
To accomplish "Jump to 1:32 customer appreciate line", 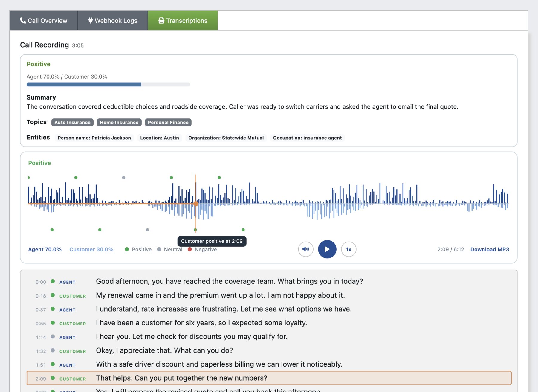I will pyautogui.click(x=269, y=350).
